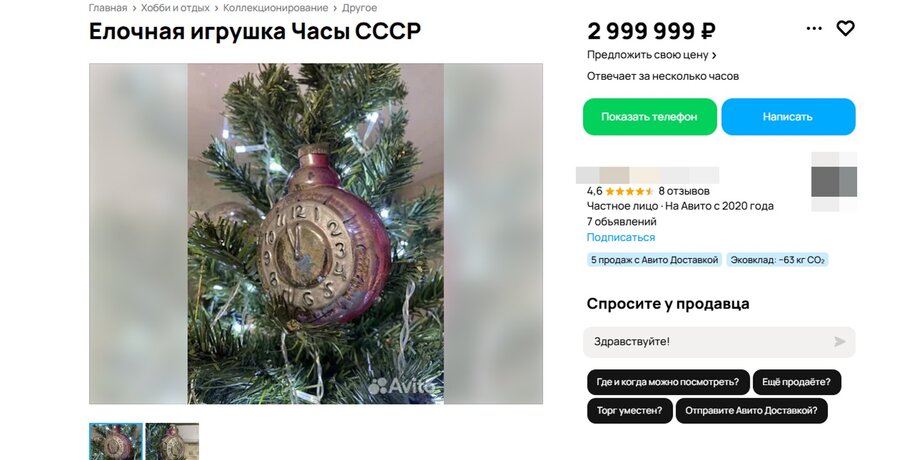Viewport: 920px width, 460px height.
Task: Click the star rating icons
Action: pos(629,191)
